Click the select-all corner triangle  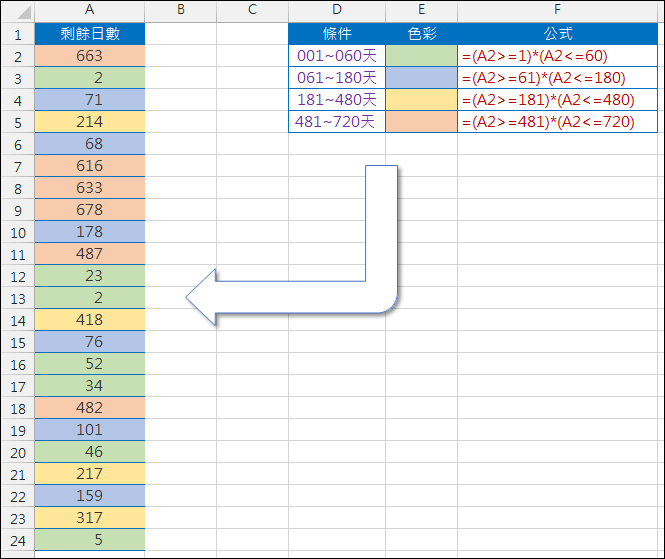coord(24,12)
